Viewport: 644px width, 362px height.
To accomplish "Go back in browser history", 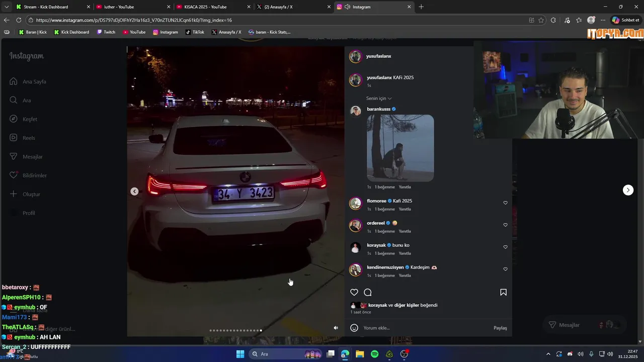I will pyautogui.click(x=6, y=20).
